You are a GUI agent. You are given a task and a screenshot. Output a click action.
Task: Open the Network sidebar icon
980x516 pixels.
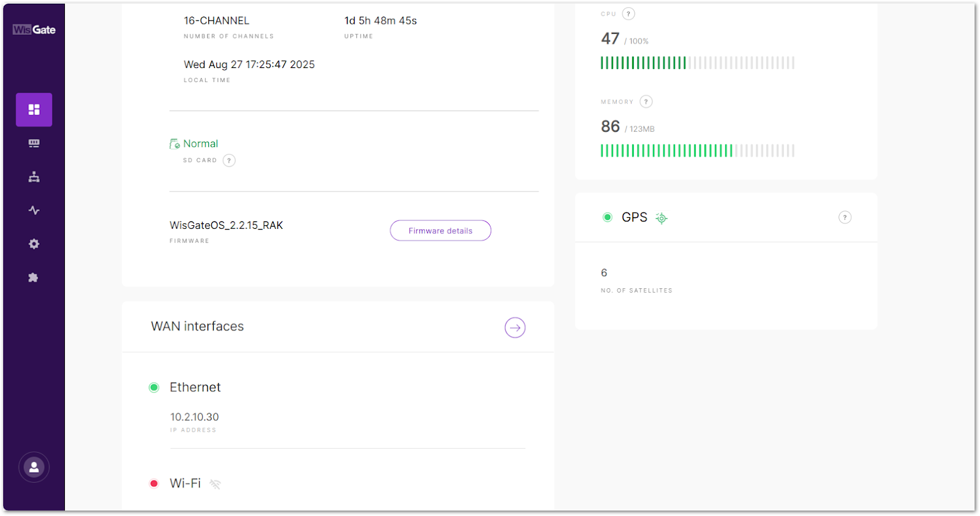coord(34,177)
